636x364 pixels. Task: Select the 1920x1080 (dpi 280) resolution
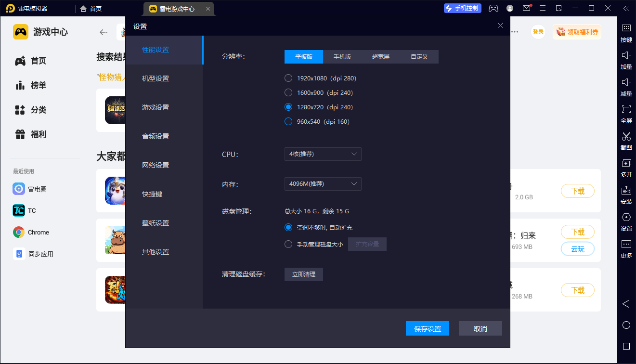pyautogui.click(x=288, y=78)
